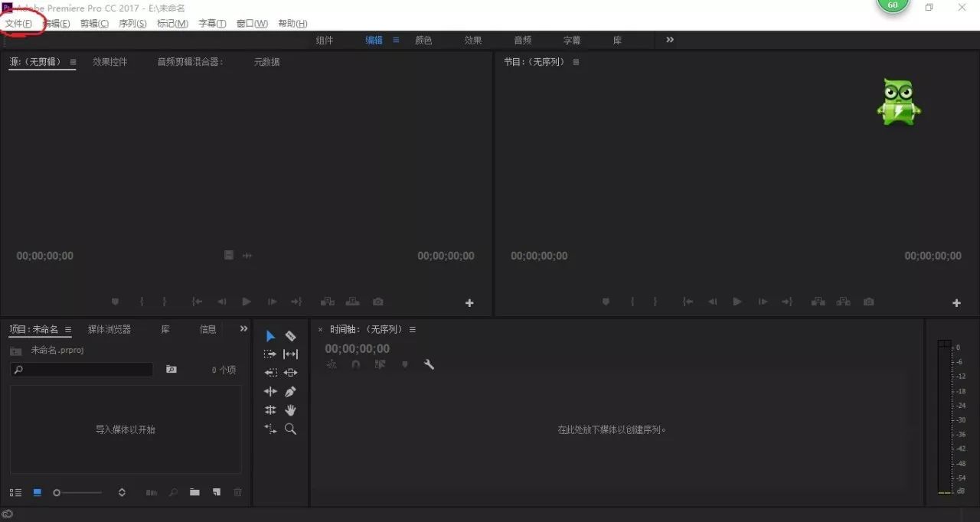Open timeline wrench display settings

(x=429, y=365)
